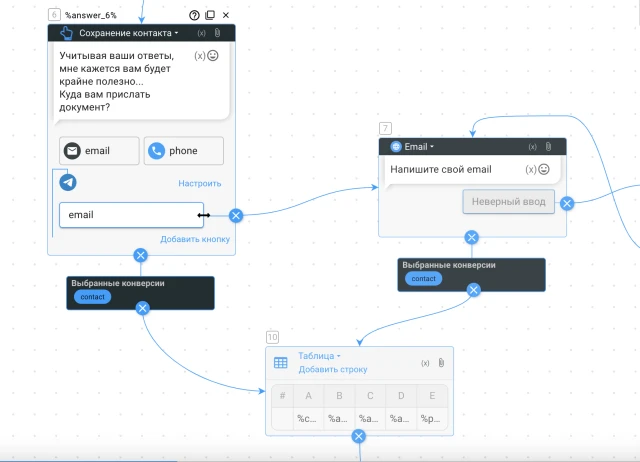Attach a file to the Таблица block
The width and height of the screenshot is (640, 462).
click(x=440, y=363)
